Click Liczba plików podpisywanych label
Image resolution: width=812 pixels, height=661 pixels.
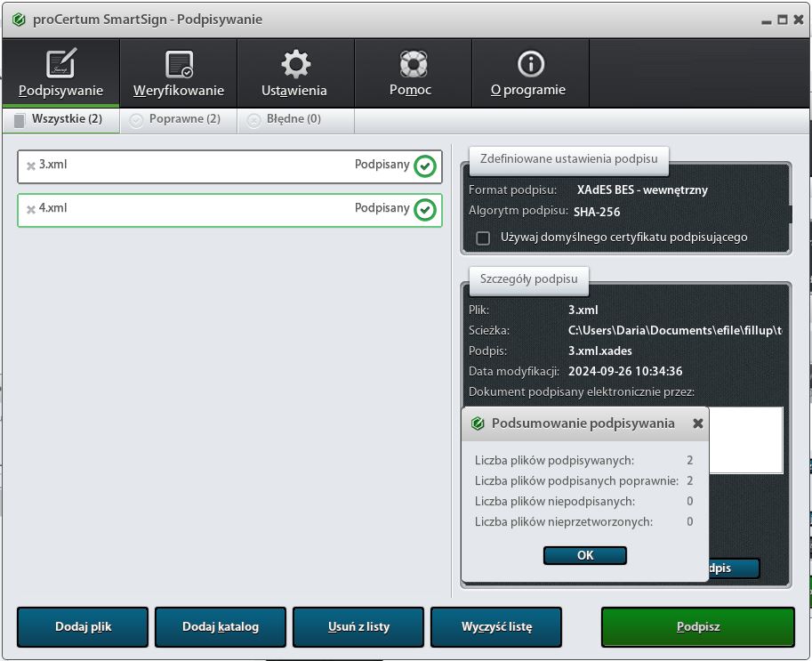pyautogui.click(x=554, y=461)
